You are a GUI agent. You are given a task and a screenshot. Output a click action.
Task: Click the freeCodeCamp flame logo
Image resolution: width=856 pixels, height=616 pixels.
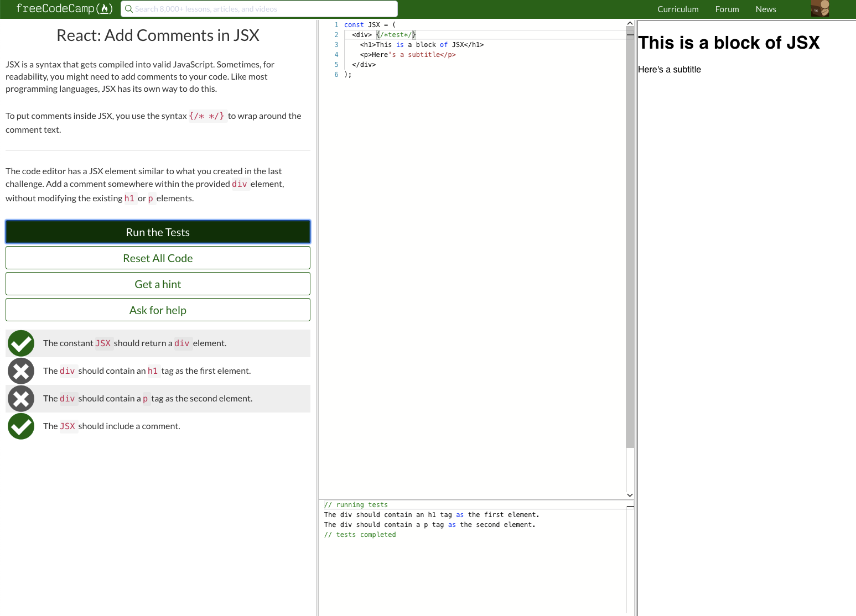tap(105, 8)
